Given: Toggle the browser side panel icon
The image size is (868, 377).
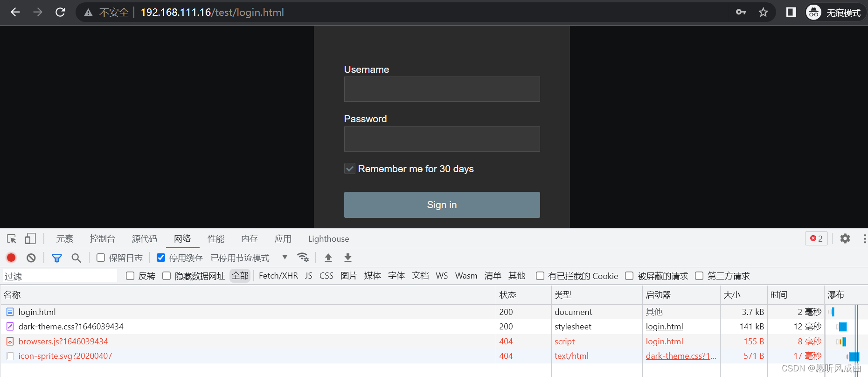Looking at the screenshot, I should click(x=791, y=12).
